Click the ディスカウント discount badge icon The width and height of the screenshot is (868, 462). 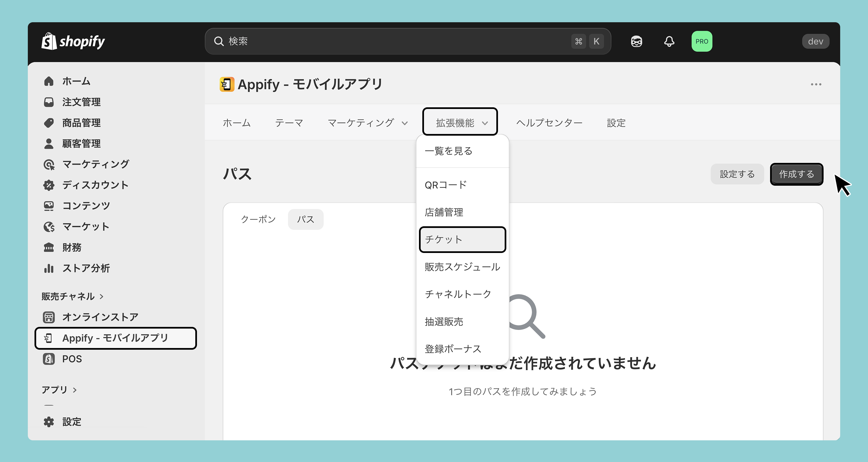(x=49, y=185)
